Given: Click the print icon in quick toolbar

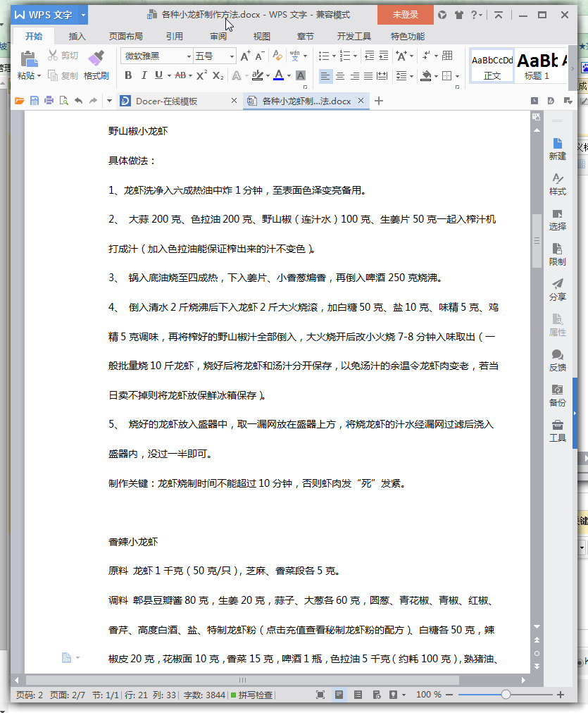Looking at the screenshot, I should coord(49,101).
